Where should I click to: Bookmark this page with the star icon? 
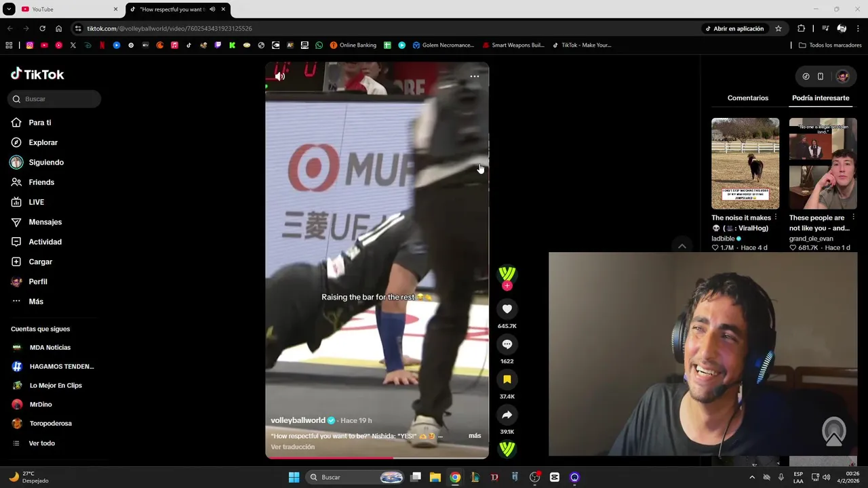click(x=778, y=28)
